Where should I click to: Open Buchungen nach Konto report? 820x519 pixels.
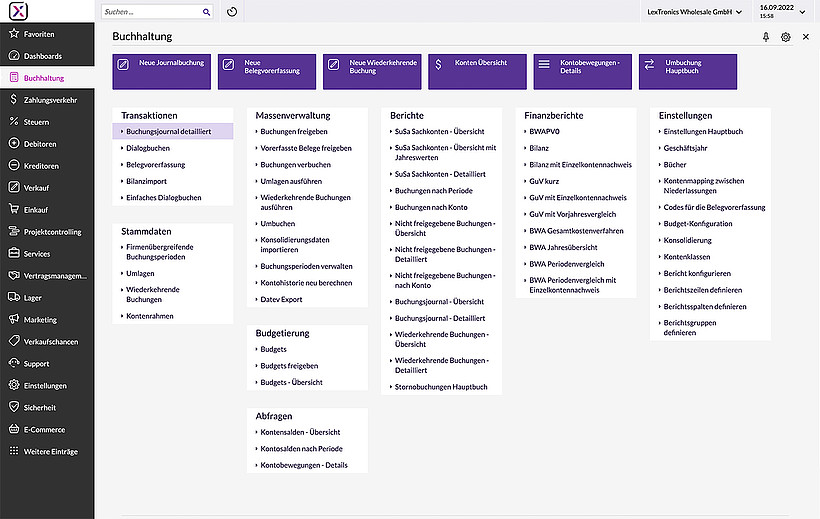[x=431, y=207]
